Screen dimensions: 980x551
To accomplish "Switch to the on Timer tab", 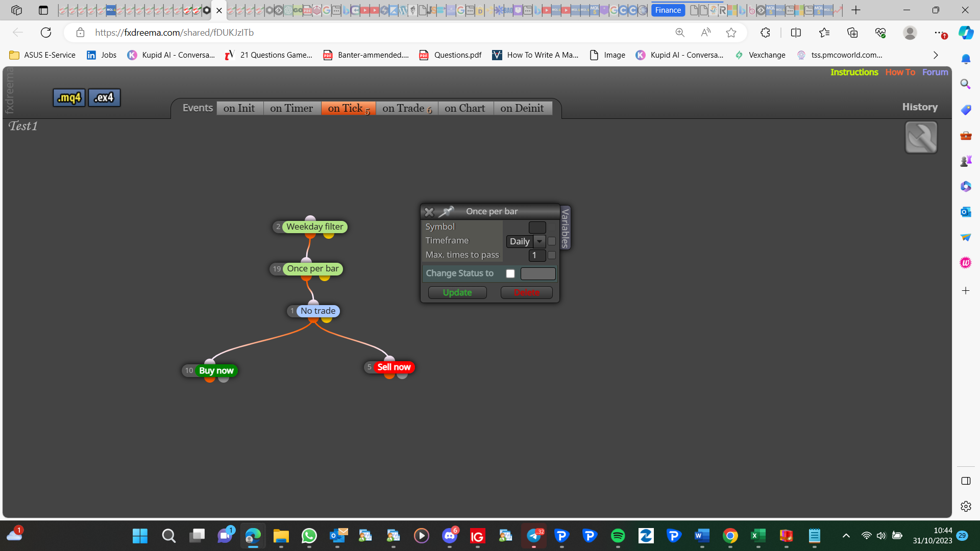I will tap(291, 108).
